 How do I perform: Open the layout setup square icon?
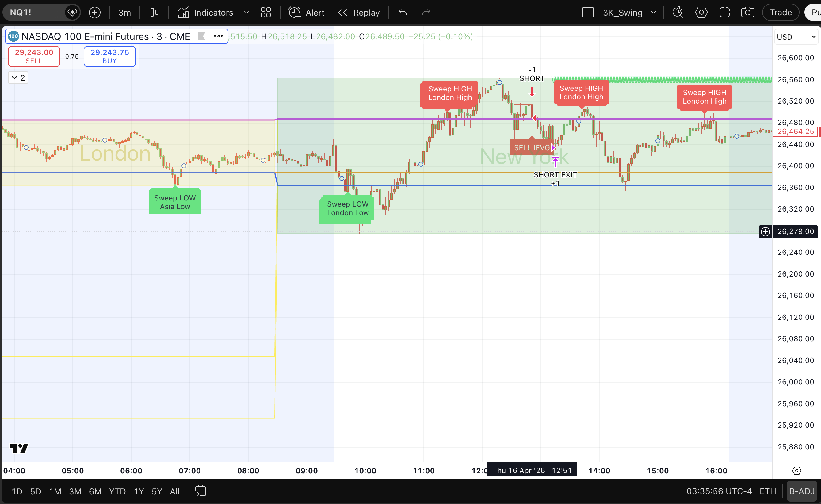tap(588, 13)
